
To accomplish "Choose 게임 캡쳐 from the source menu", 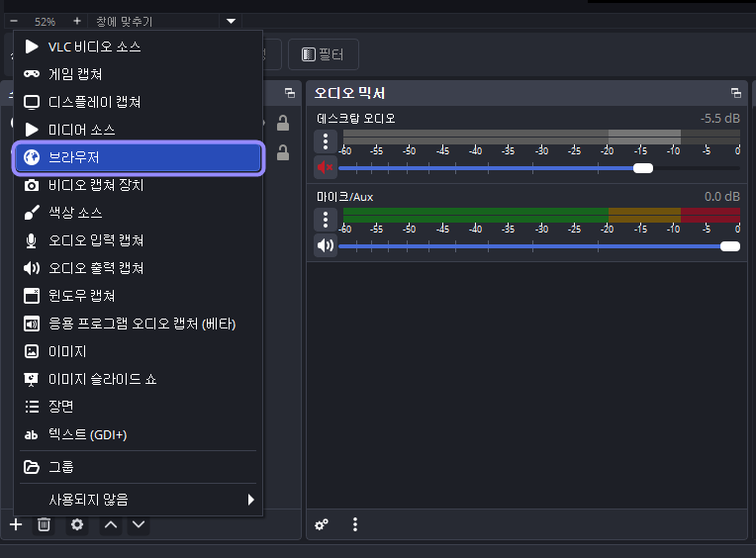I will click(x=138, y=74).
